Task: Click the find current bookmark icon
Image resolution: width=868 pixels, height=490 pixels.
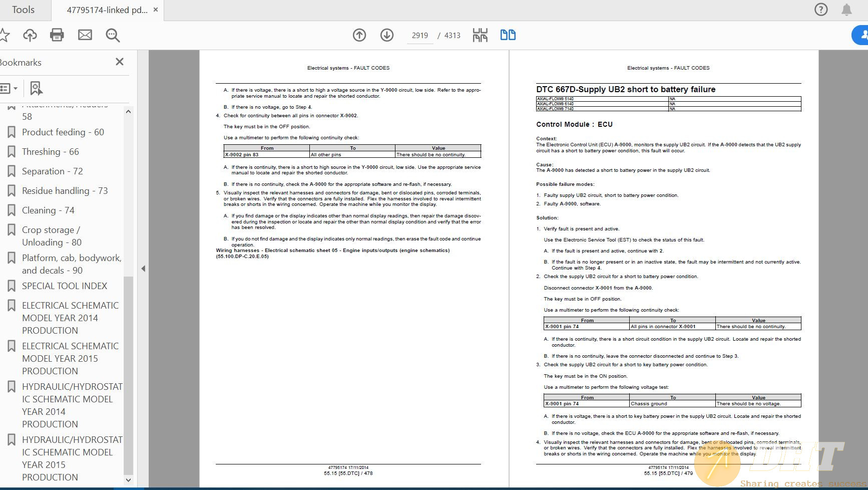Action: click(36, 89)
